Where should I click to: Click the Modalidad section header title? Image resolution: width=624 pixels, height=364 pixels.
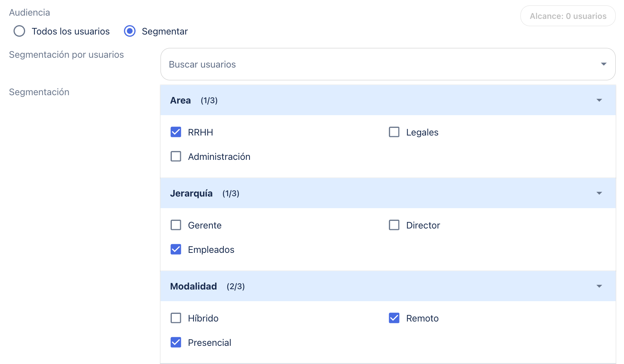click(x=194, y=286)
